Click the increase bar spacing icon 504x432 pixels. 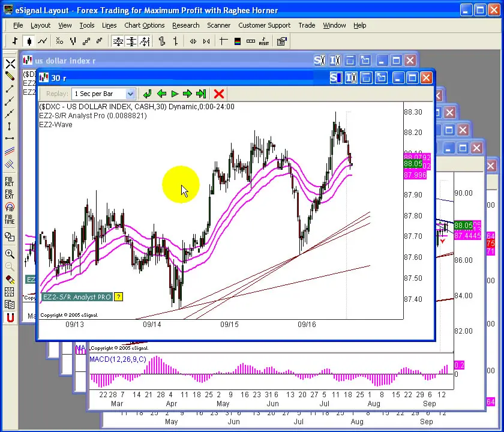pyautogui.click(x=162, y=41)
